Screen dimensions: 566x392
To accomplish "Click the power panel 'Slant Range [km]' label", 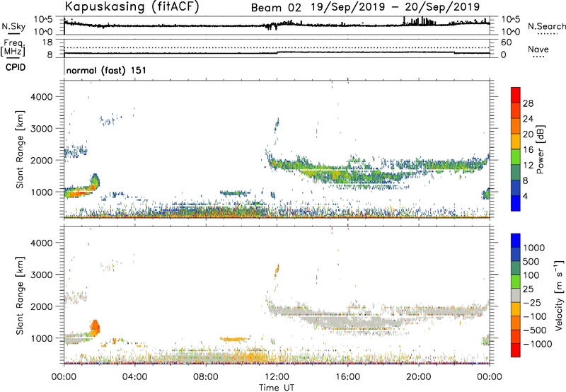I will click(20, 149).
